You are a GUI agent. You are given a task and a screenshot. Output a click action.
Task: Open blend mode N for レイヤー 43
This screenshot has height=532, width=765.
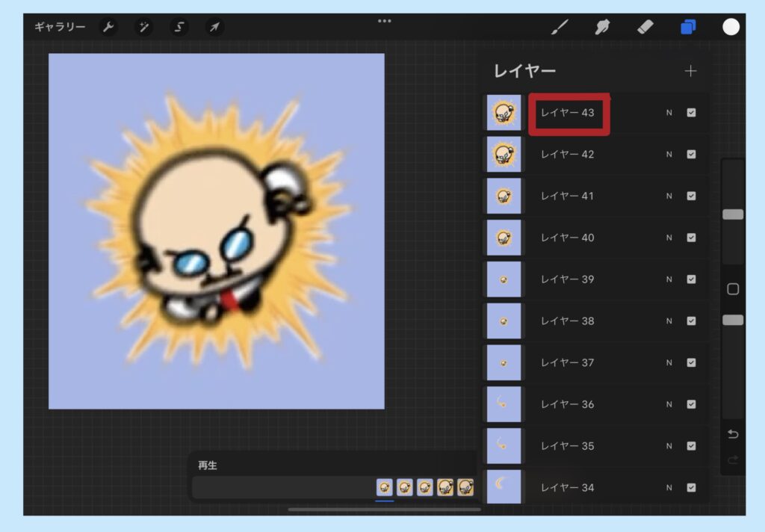(x=669, y=113)
